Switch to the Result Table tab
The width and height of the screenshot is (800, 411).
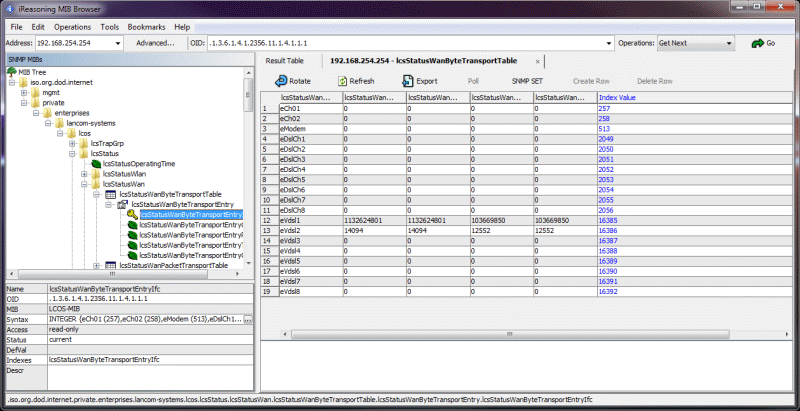[x=284, y=61]
